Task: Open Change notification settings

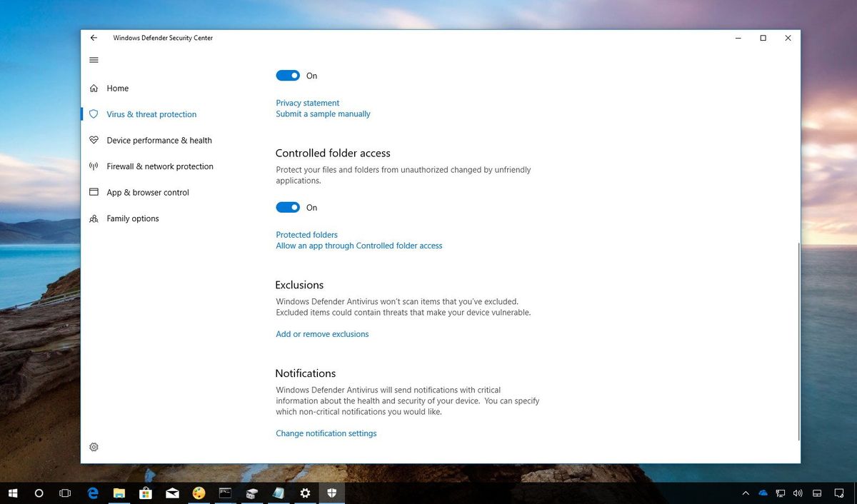Action: pyautogui.click(x=326, y=433)
